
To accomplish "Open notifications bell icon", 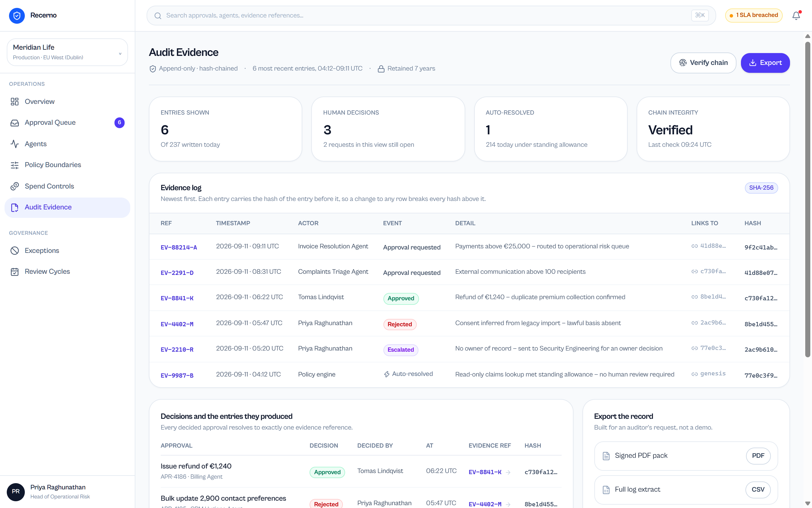I will point(796,16).
